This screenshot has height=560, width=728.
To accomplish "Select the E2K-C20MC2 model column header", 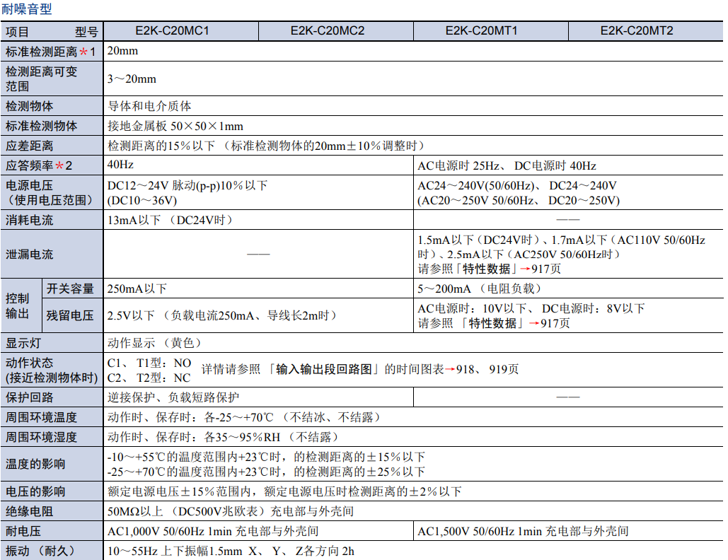I will pyautogui.click(x=328, y=30).
